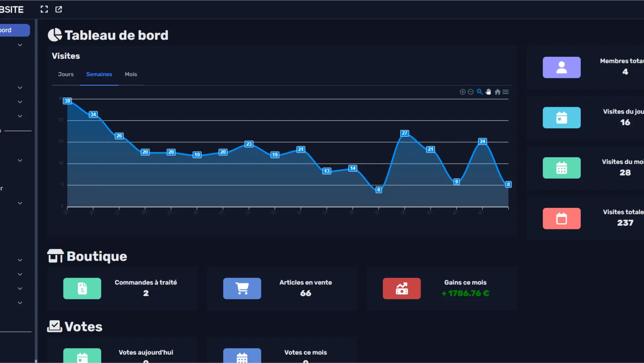Click the blue Articles en vente cart icon
This screenshot has width=644, height=363.
click(x=242, y=288)
